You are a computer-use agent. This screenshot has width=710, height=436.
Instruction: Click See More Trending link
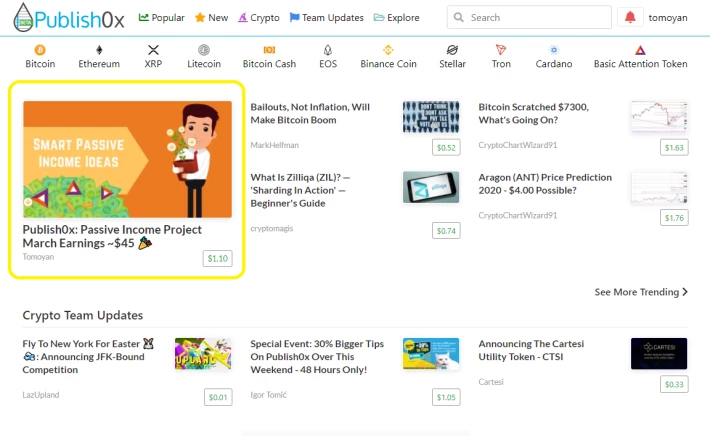641,292
